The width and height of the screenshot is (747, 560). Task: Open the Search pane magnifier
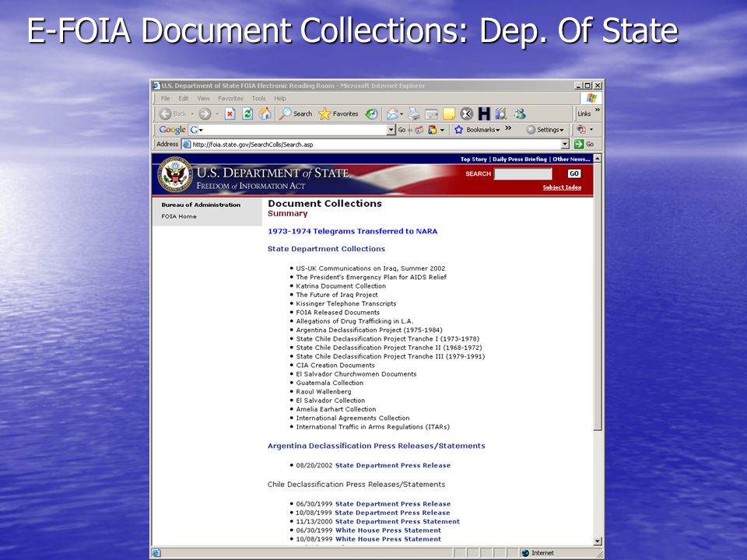coord(285,114)
